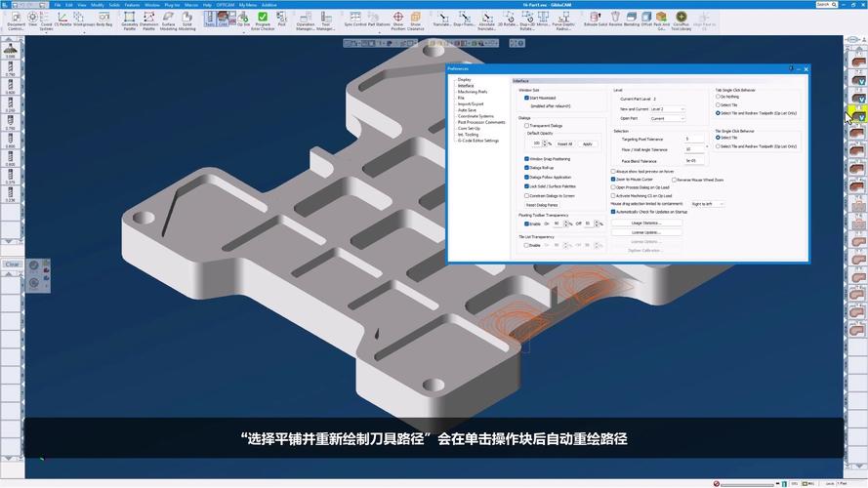
Task: Toggle Dialogs Roll-up checkbox
Action: pyautogui.click(x=526, y=168)
